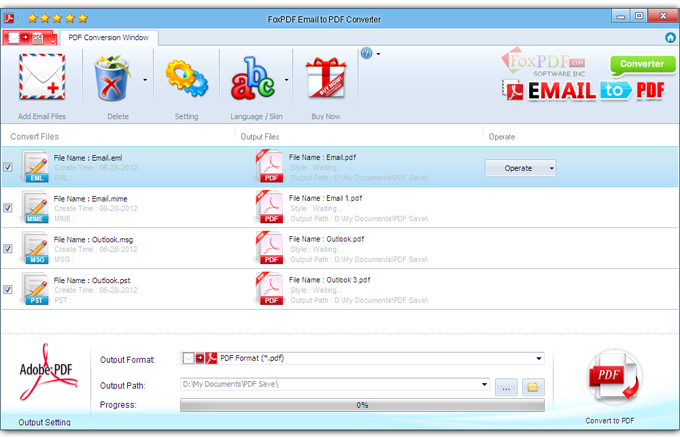Open the Setting gears icon
Image resolution: width=680 pixels, height=439 pixels.
click(186, 79)
